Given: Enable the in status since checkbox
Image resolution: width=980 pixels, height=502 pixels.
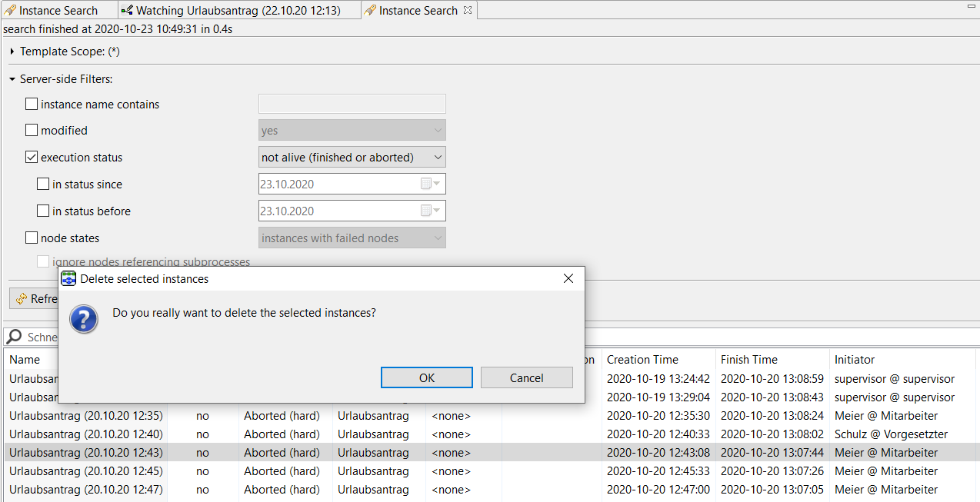Looking at the screenshot, I should (43, 185).
